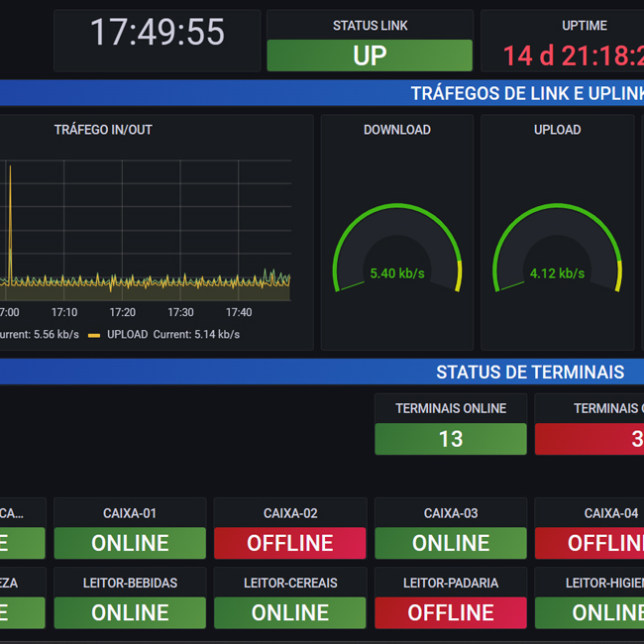Collapse the STATUS DE TERMINAIS row
This screenshot has width=644, height=644.
point(530,372)
